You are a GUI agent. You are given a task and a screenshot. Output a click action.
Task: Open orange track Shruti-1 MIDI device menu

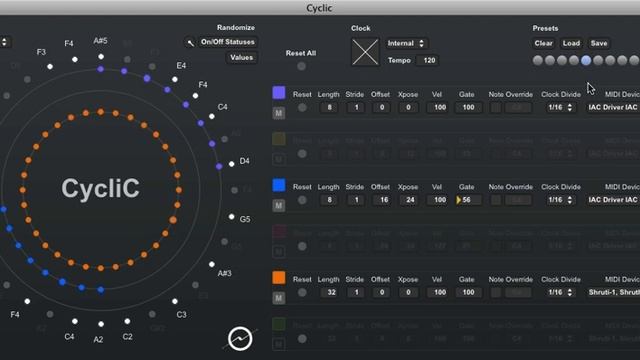coord(613,293)
